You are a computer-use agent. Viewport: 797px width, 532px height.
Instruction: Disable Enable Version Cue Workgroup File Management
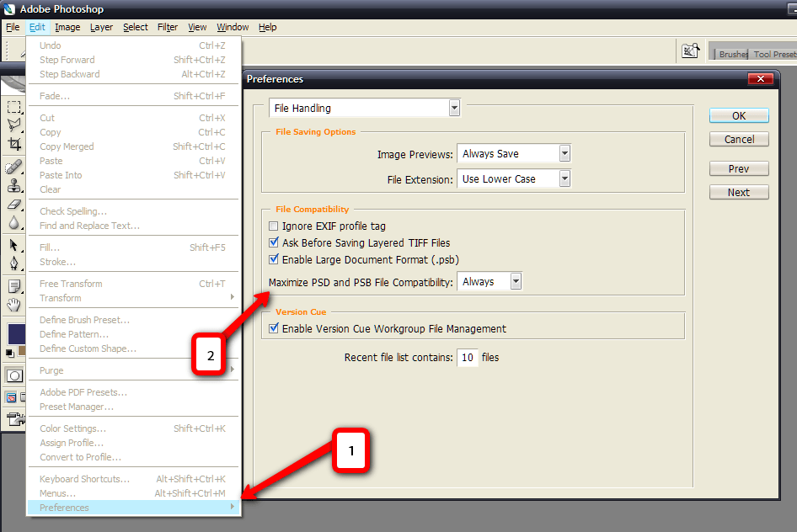[x=273, y=329]
